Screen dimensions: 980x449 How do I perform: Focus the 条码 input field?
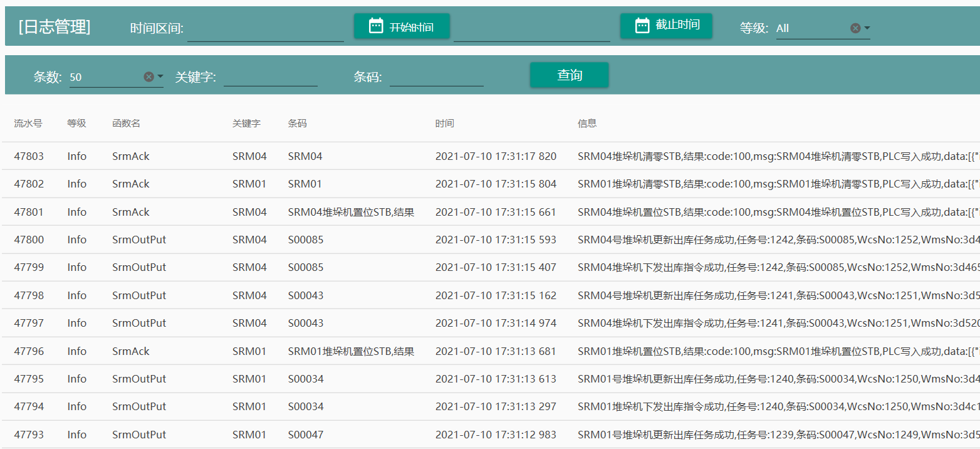437,77
